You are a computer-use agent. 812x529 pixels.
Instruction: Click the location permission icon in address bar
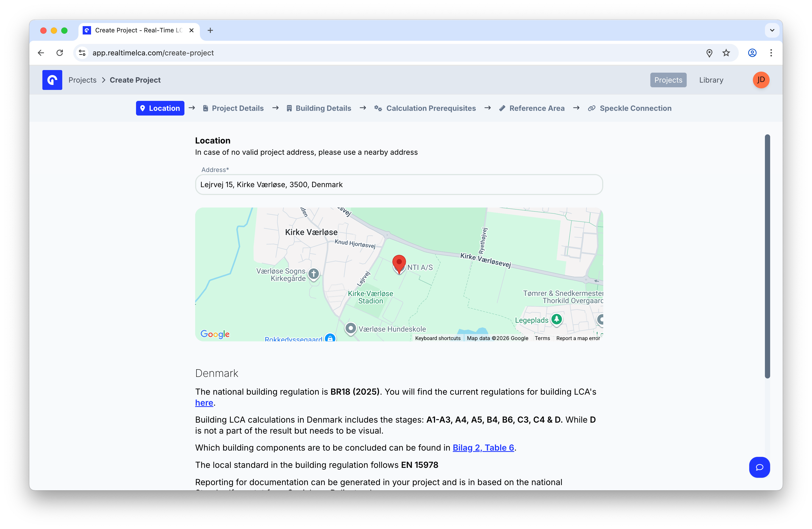pos(709,53)
